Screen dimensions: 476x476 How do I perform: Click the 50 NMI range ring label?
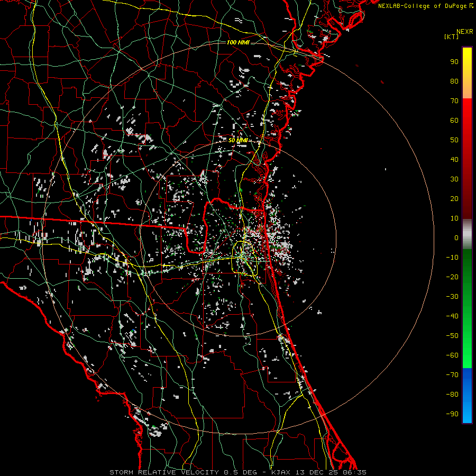click(238, 140)
